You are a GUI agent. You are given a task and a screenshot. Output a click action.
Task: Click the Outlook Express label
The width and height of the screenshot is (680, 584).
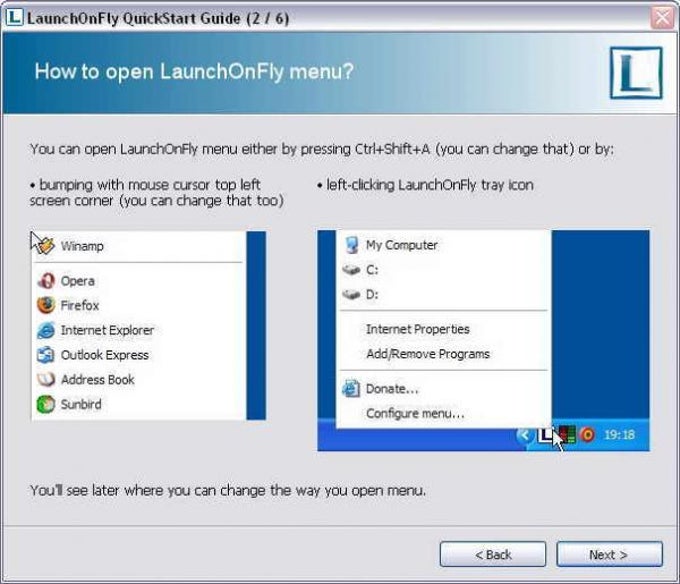[x=105, y=355]
